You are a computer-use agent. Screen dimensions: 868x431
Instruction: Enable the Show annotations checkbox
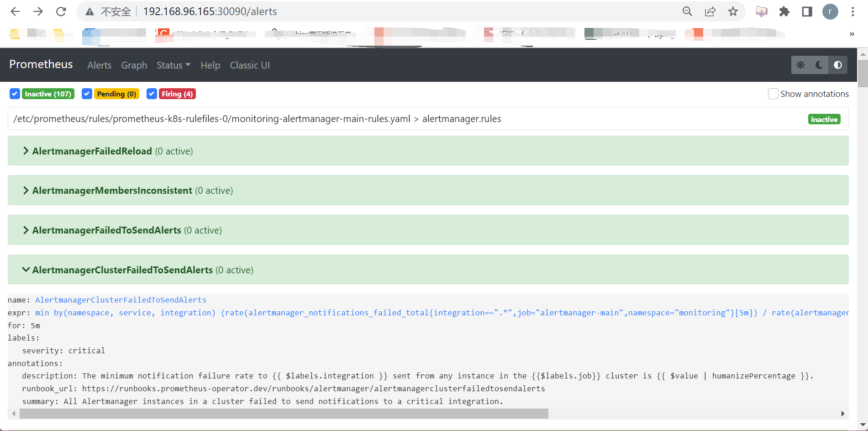(773, 94)
